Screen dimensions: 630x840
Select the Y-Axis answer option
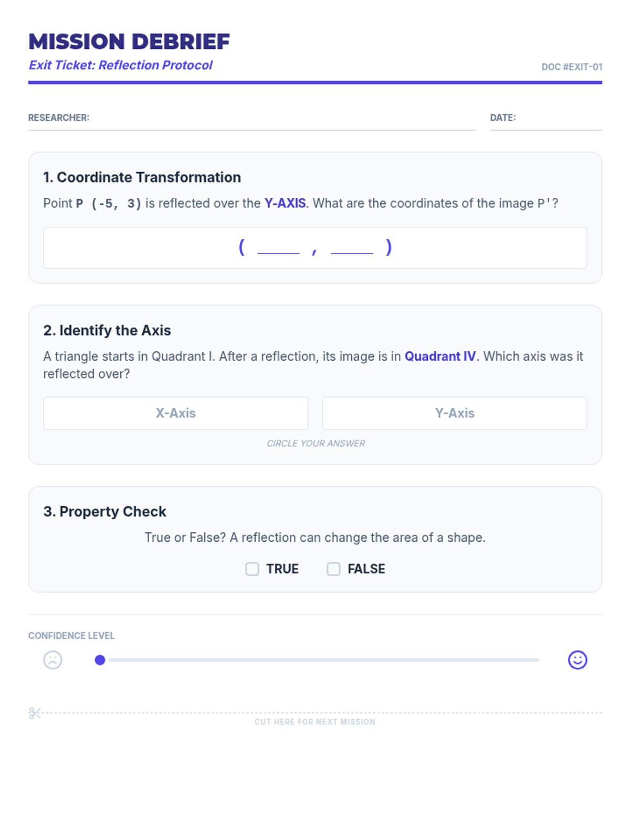point(455,413)
